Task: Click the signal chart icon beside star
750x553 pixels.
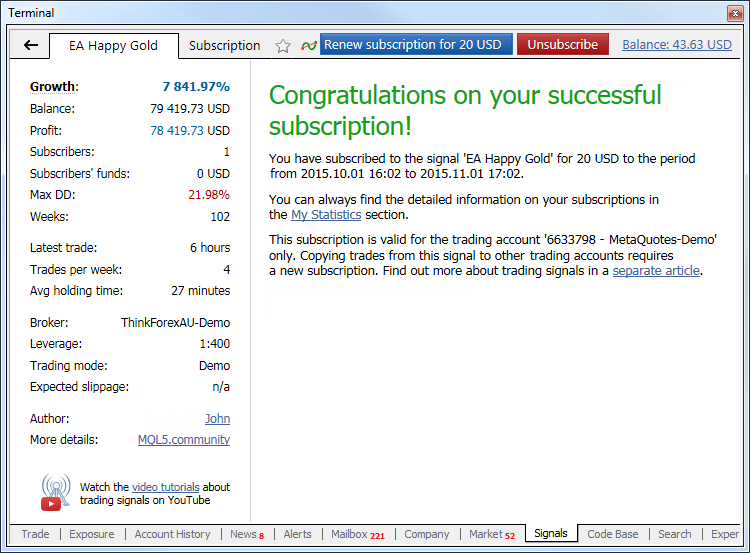Action: pos(309,45)
